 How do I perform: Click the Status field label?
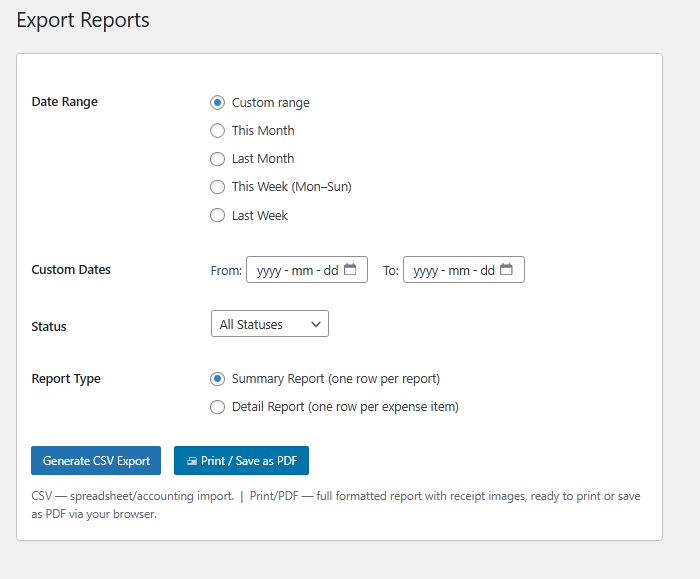coord(49,326)
